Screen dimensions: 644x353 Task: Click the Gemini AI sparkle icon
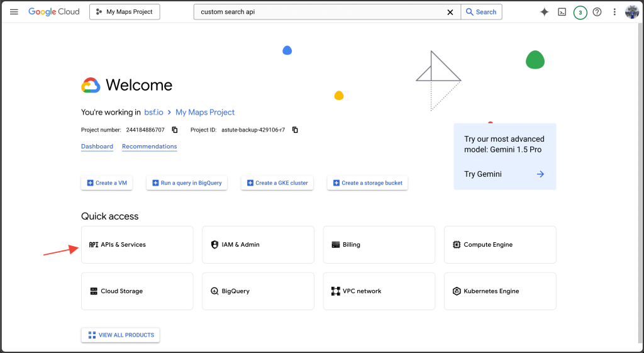click(x=545, y=12)
